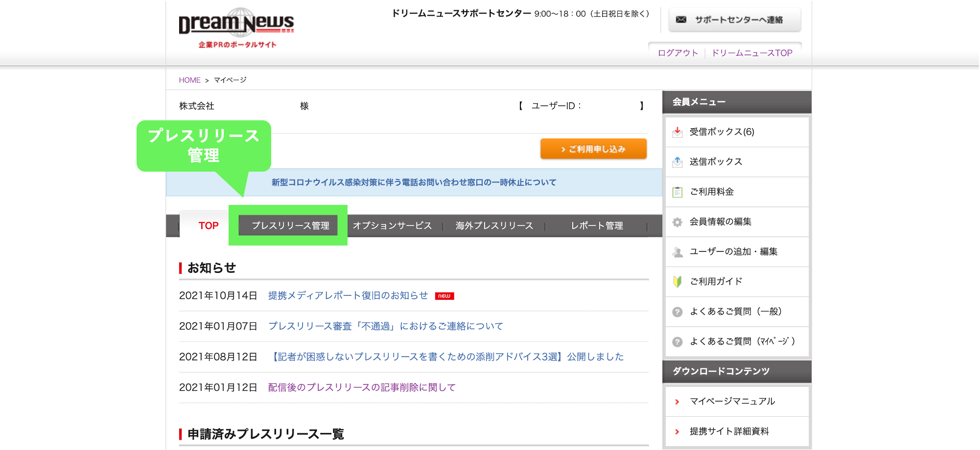Image resolution: width=980 pixels, height=450 pixels.
Task: Click the member info gear icon
Action: point(677,222)
